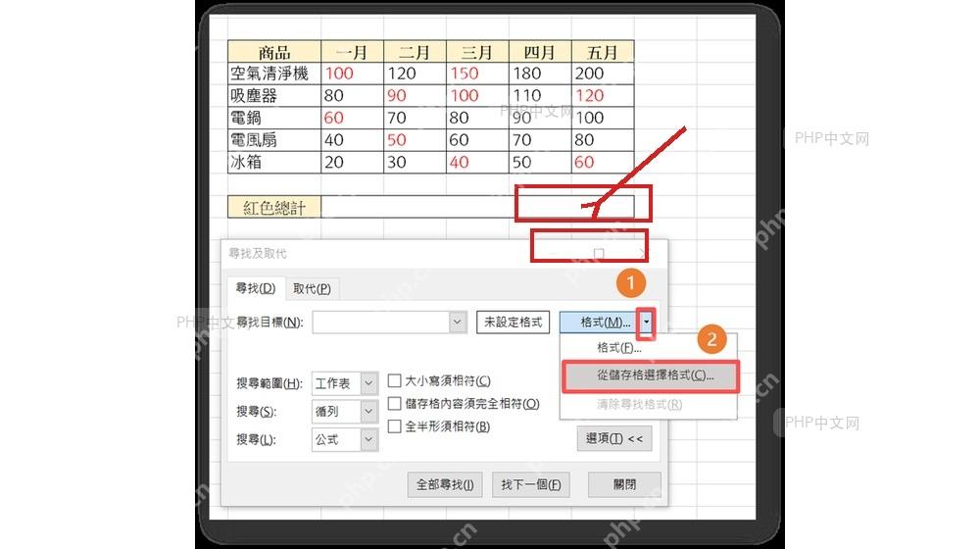Click the 找下一個(F) button
Screen dimensions: 980x549
pyautogui.click(x=530, y=484)
